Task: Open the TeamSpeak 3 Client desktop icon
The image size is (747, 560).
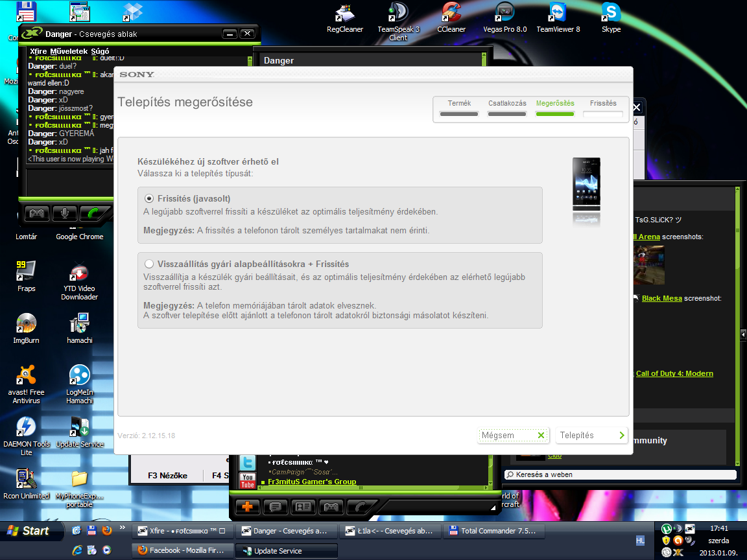Action: [398, 23]
